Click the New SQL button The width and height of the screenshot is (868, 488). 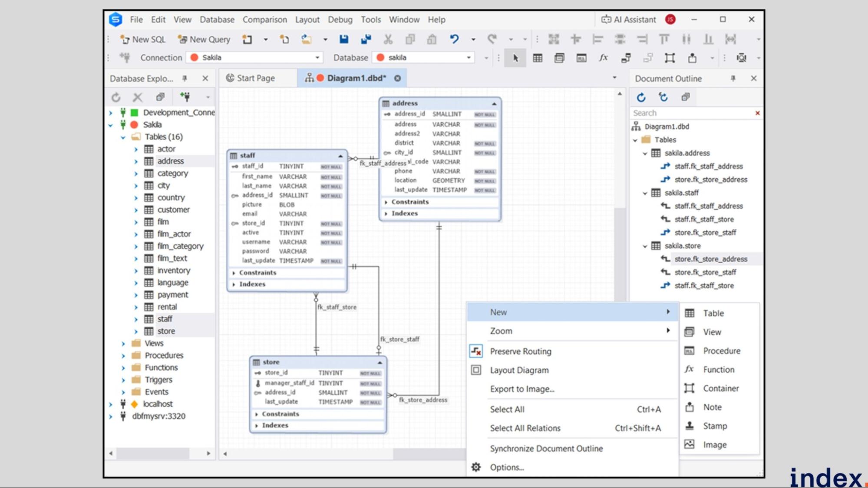click(143, 39)
